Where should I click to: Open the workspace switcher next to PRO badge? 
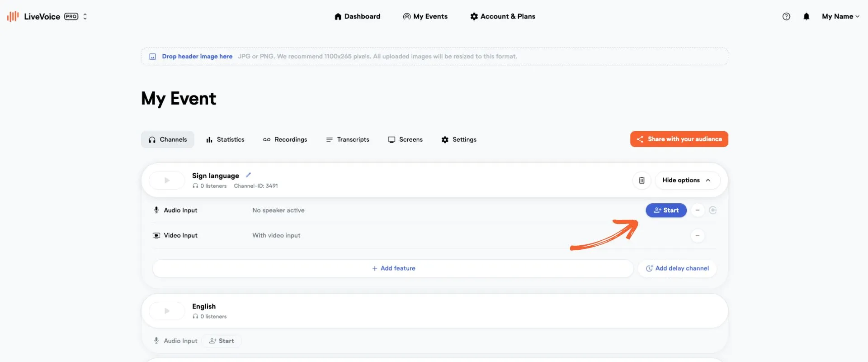[x=85, y=16]
